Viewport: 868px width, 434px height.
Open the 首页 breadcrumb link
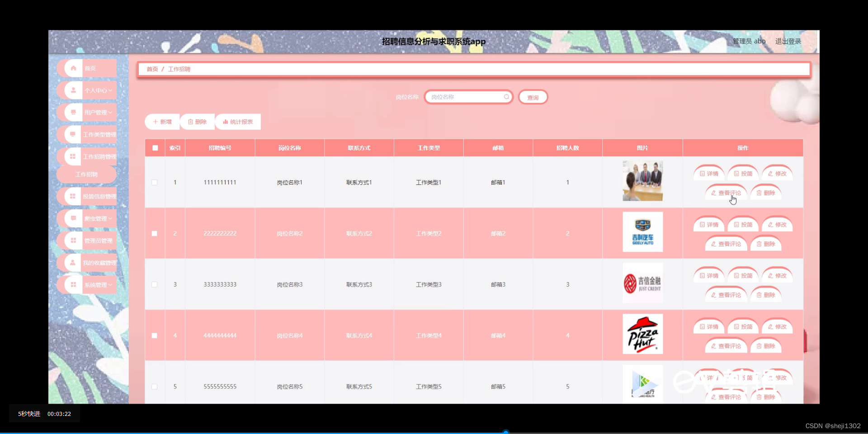pyautogui.click(x=152, y=69)
